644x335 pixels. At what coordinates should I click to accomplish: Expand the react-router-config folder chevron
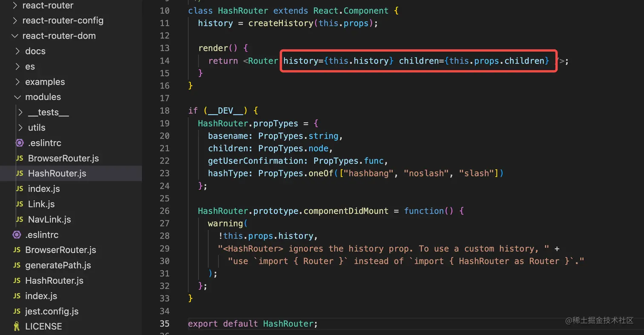tap(15, 20)
